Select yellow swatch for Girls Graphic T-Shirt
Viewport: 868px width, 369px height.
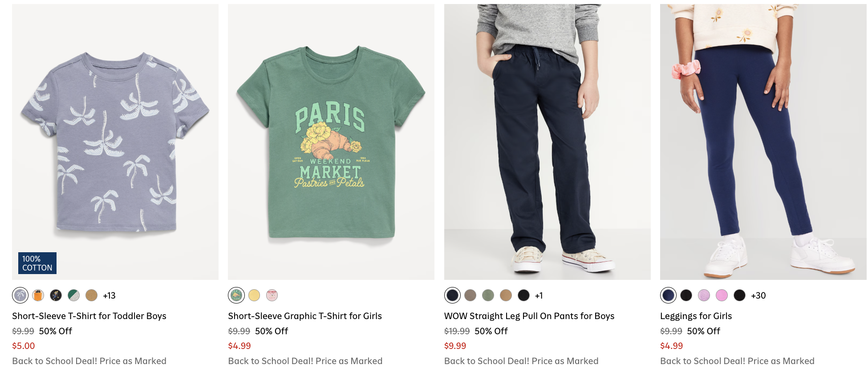254,295
